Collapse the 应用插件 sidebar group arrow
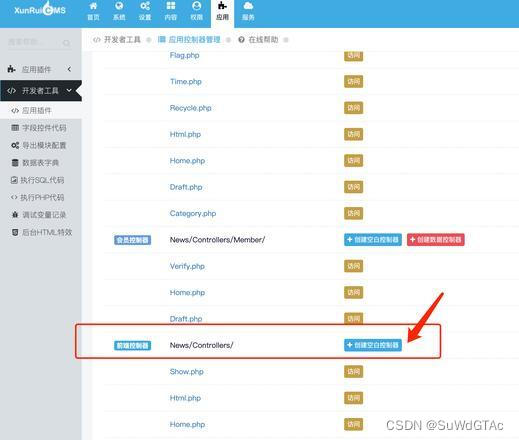Image resolution: width=519 pixels, height=440 pixels. click(x=69, y=69)
